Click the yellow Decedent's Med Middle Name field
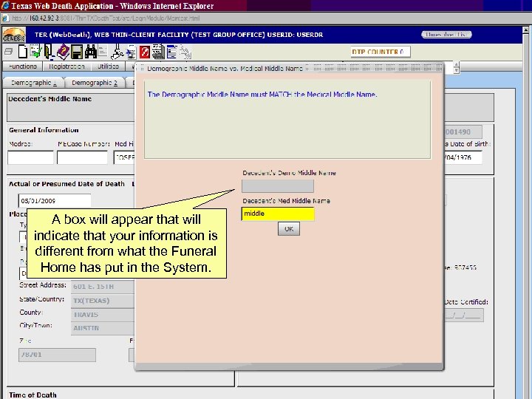Image resolution: width=532 pixels, height=399 pixels. [x=278, y=214]
